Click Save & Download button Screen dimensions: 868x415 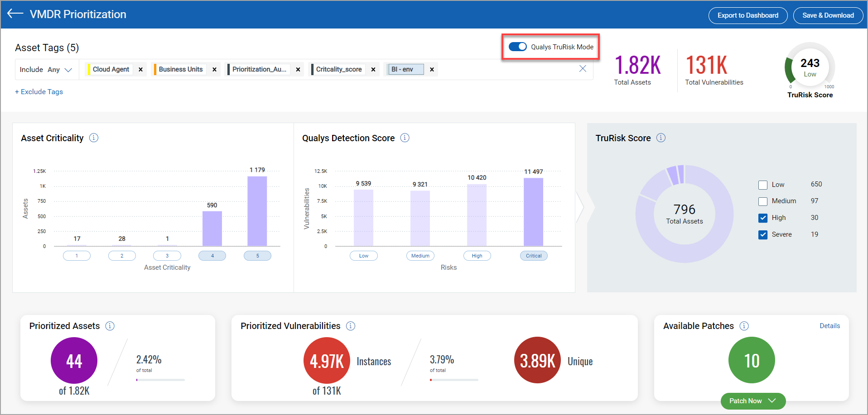point(828,15)
